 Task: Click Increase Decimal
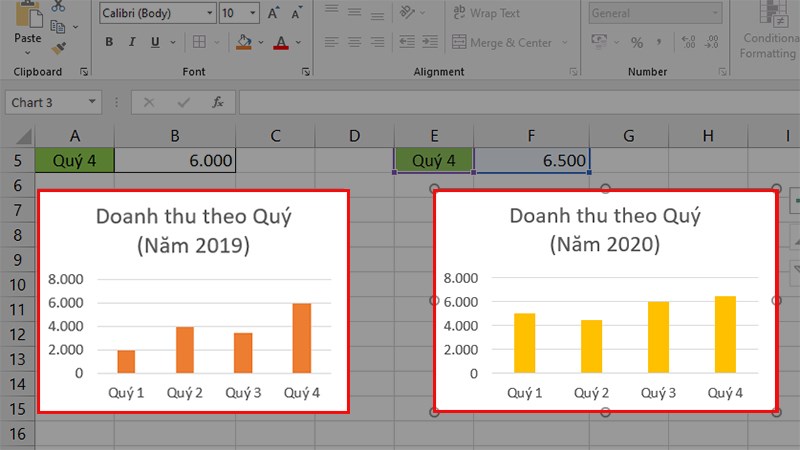(688, 42)
